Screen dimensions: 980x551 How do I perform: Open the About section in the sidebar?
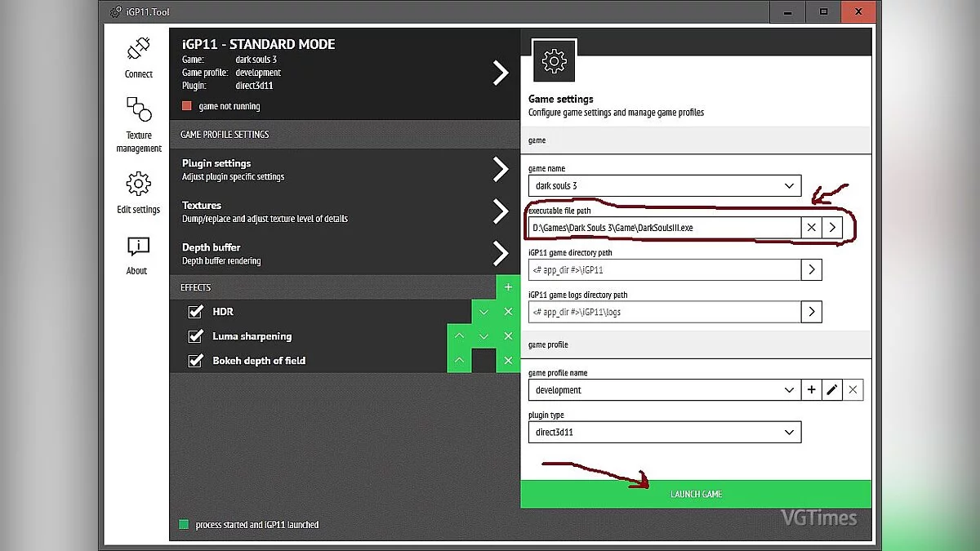pyautogui.click(x=137, y=256)
